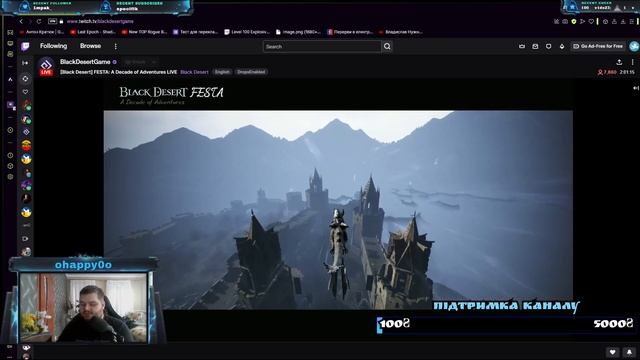Open browser sidebar purple Twitch icon
This screenshot has width=640, height=360.
11,105
